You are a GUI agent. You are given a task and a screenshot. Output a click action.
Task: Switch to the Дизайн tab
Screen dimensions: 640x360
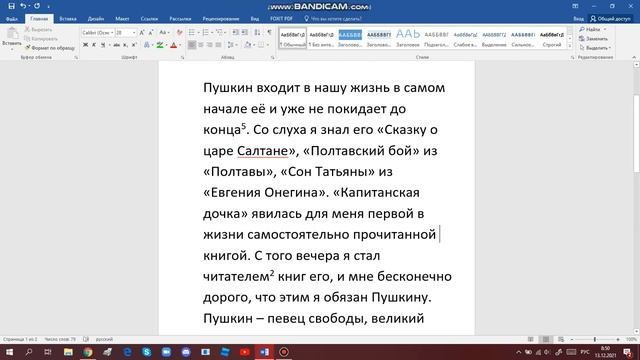click(x=96, y=19)
